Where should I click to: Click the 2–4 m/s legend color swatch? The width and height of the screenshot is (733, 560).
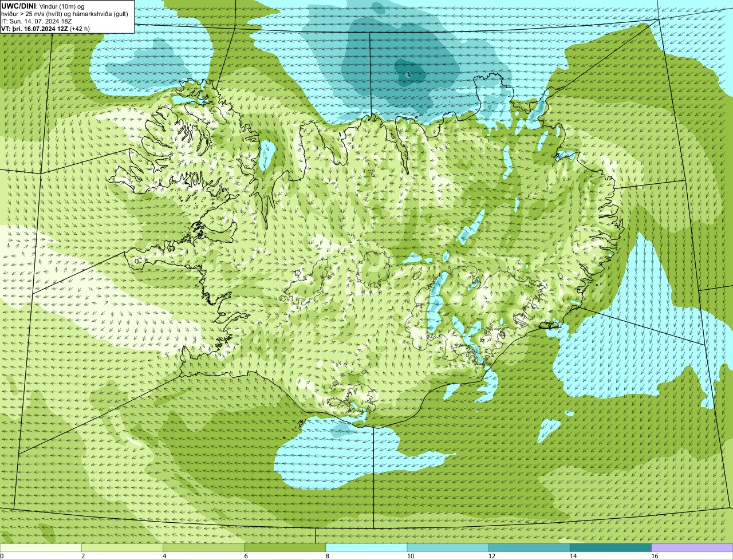click(x=122, y=548)
